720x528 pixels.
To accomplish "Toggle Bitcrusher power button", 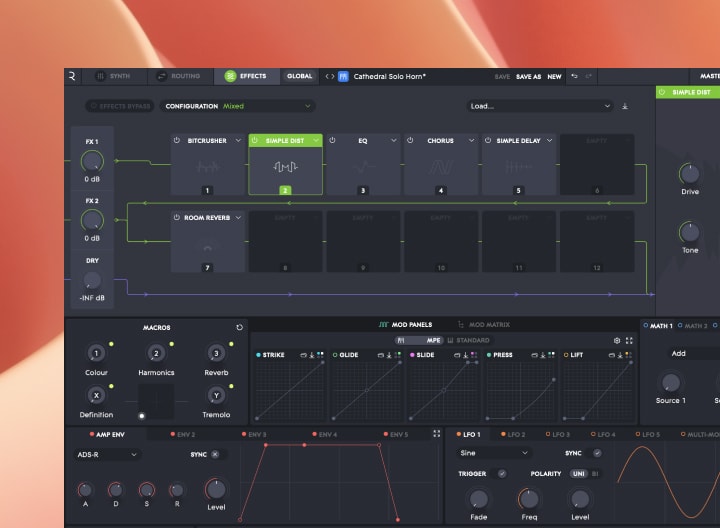I will pyautogui.click(x=177, y=140).
